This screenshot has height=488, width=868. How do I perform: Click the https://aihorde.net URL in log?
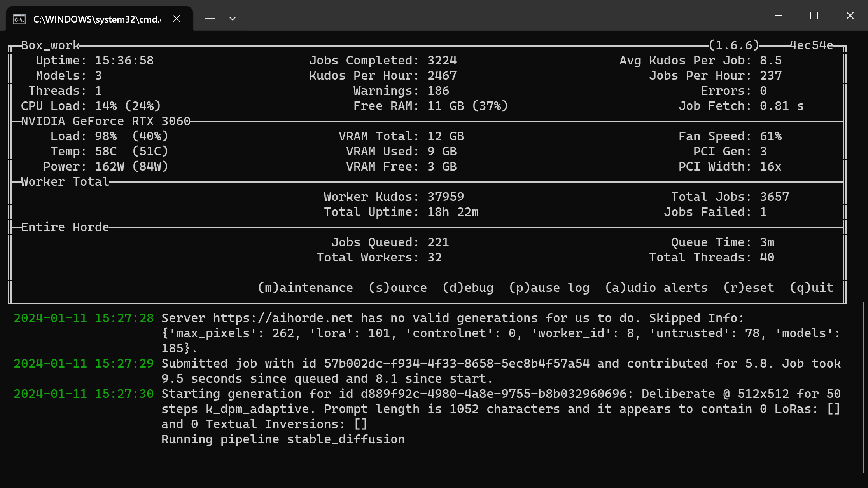point(283,318)
